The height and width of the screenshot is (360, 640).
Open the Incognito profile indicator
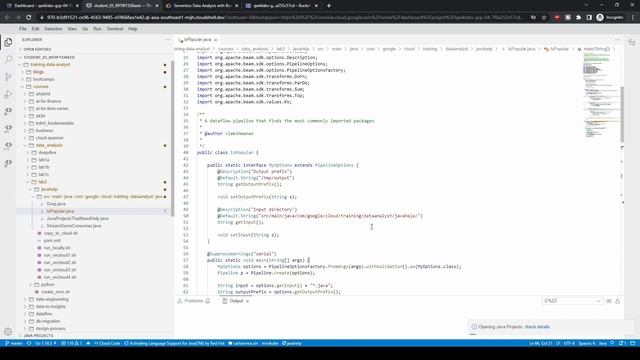click(x=610, y=18)
